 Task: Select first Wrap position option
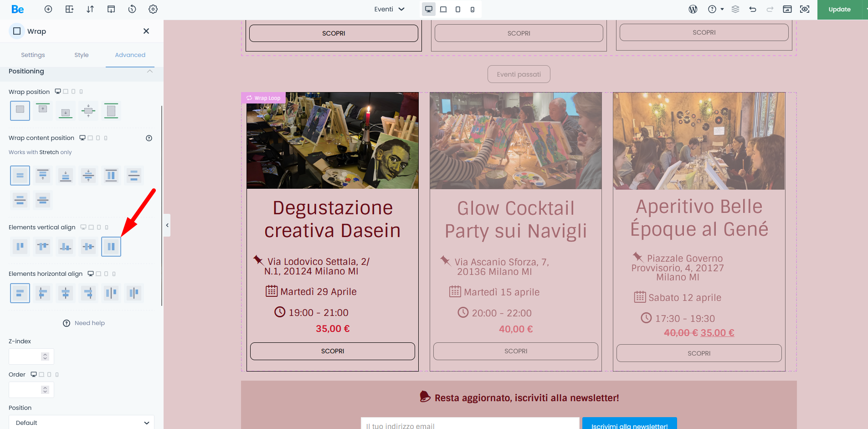point(20,110)
